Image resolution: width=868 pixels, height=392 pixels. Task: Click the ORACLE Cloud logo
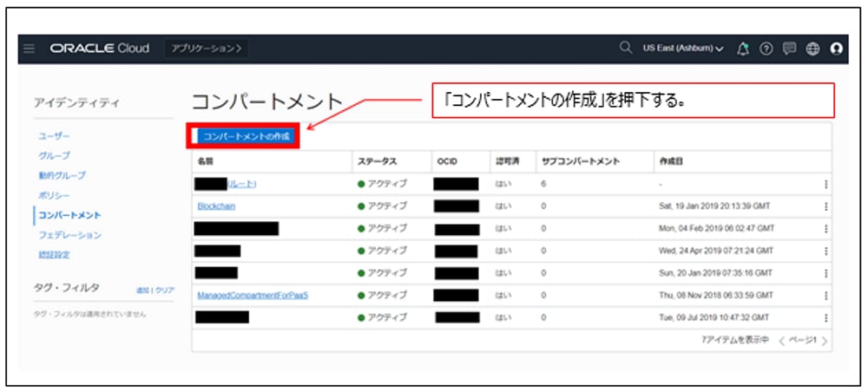click(100, 49)
